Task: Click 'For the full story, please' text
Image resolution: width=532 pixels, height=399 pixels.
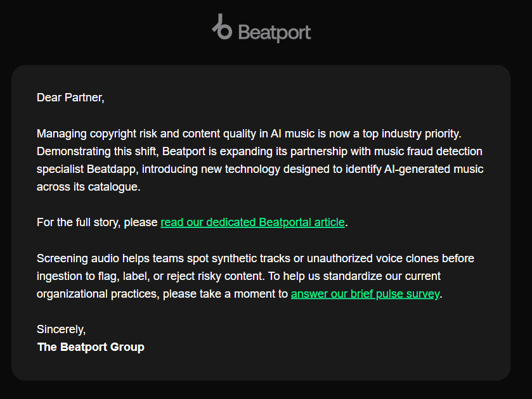Action: tap(97, 222)
